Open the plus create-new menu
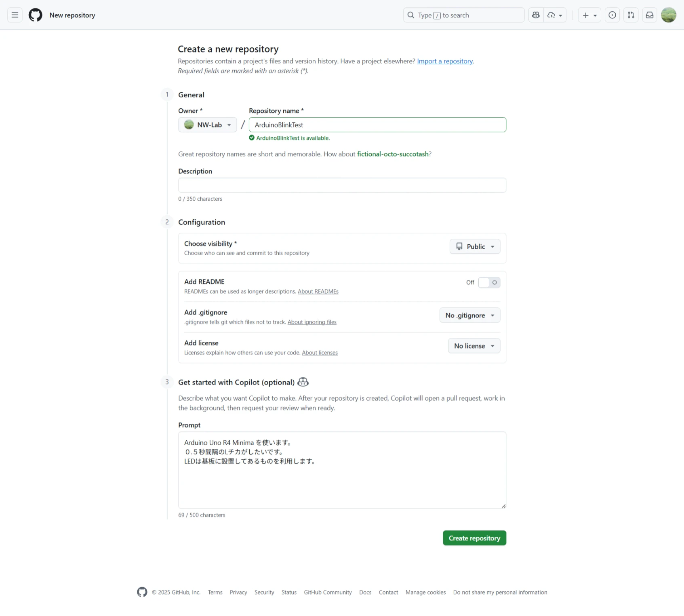Image resolution: width=684 pixels, height=616 pixels. [589, 15]
